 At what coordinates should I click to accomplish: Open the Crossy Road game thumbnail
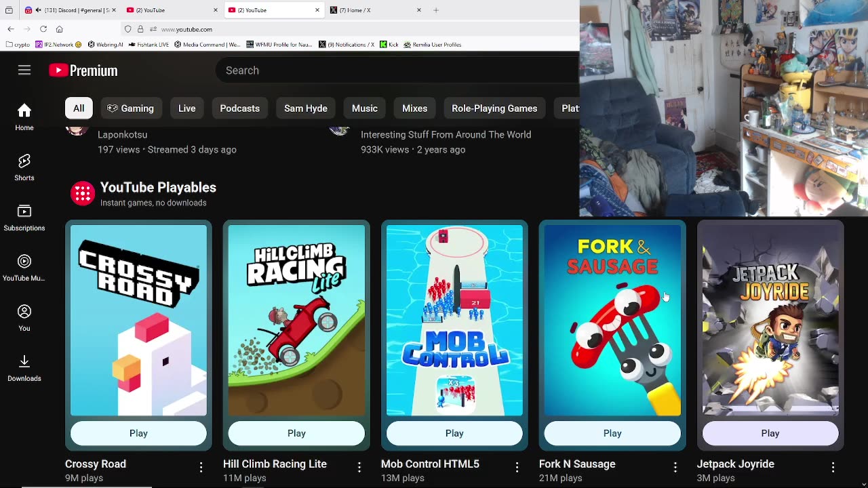pyautogui.click(x=138, y=320)
